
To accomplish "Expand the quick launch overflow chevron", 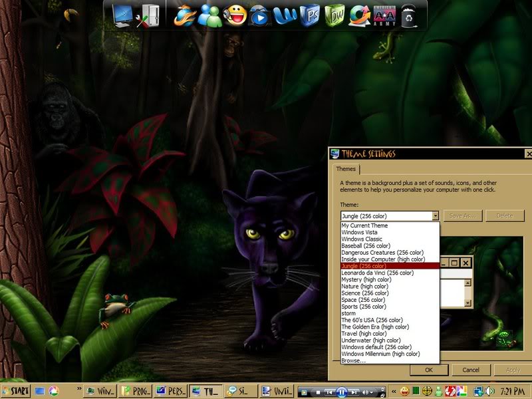I will [79, 388].
